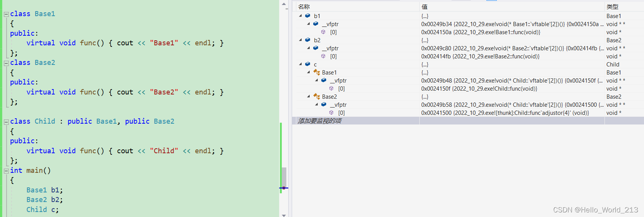Collapse Base1 subobject under c
Screen dimensions: 644x217
[309, 72]
